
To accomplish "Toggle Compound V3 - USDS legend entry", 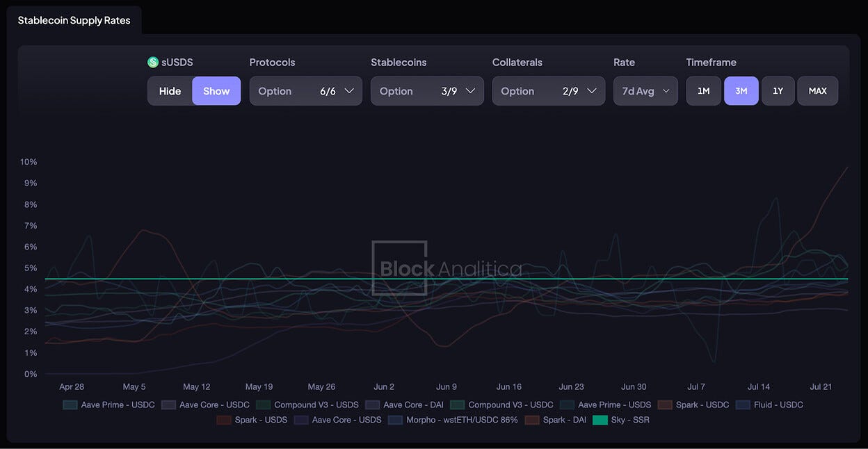I will 307,405.
